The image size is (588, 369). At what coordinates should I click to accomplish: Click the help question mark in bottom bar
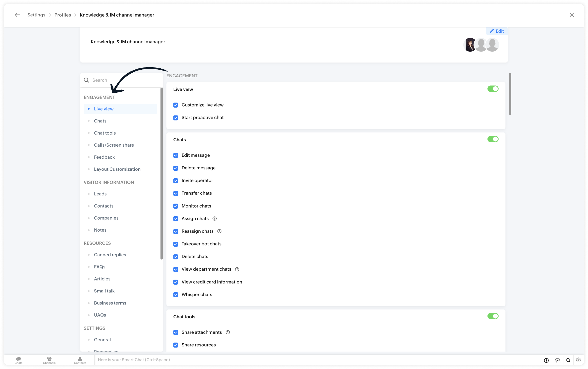(x=546, y=360)
